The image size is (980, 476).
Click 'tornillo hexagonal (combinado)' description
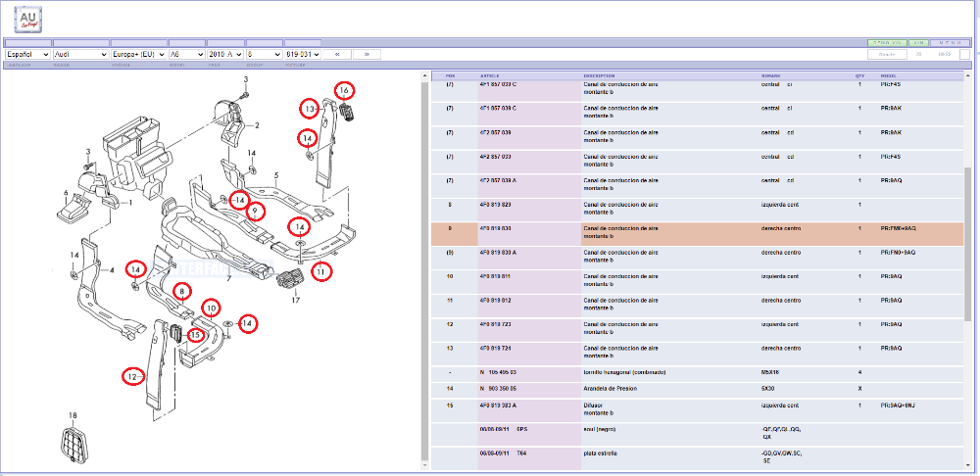[624, 371]
